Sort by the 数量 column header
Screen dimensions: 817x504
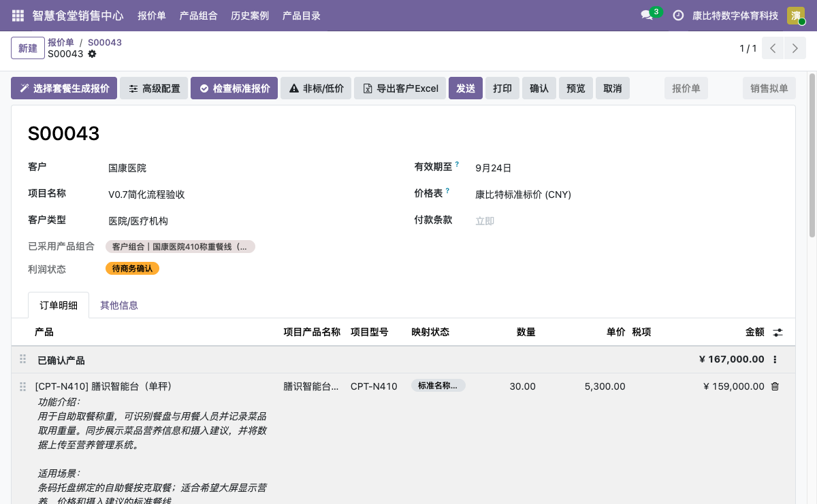pos(526,333)
